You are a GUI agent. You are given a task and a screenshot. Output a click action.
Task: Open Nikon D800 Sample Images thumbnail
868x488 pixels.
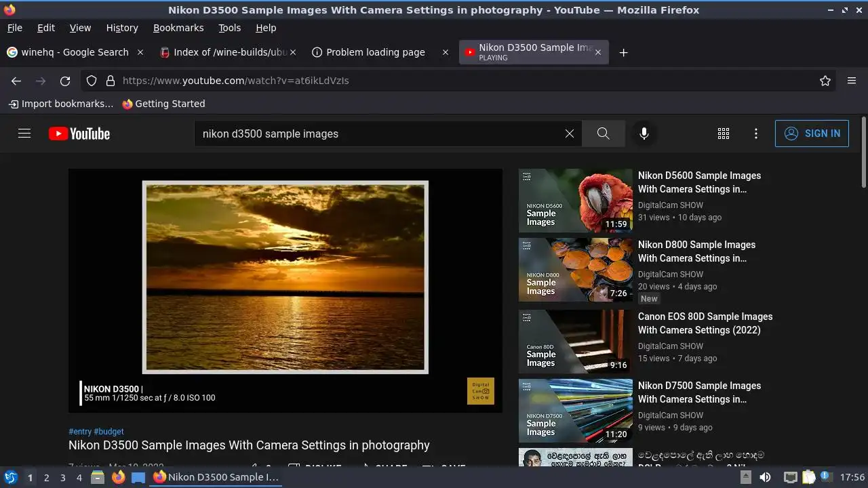click(576, 270)
